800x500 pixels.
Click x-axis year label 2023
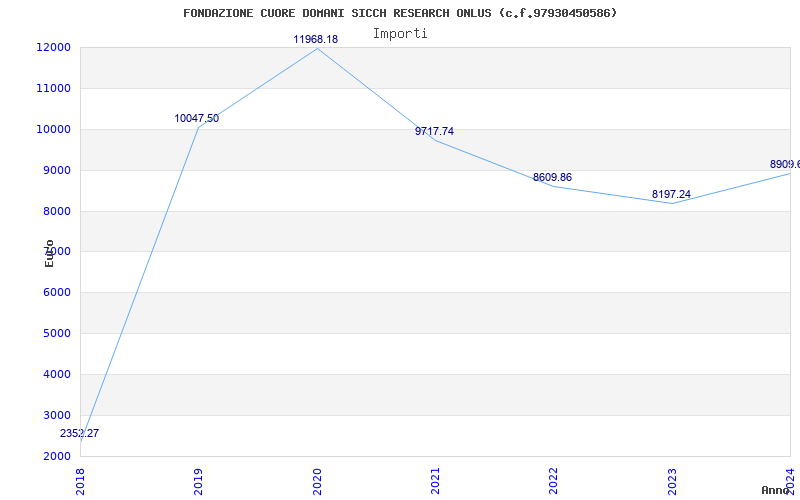[671, 481]
